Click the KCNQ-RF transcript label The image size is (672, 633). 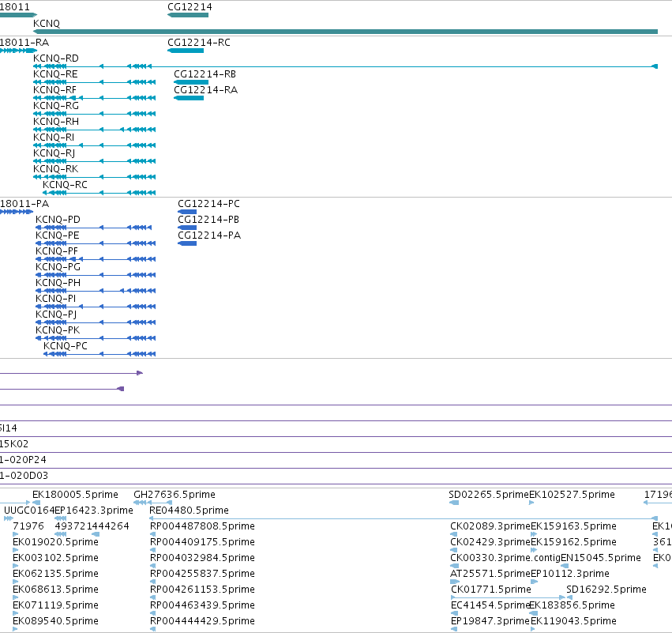click(x=54, y=90)
